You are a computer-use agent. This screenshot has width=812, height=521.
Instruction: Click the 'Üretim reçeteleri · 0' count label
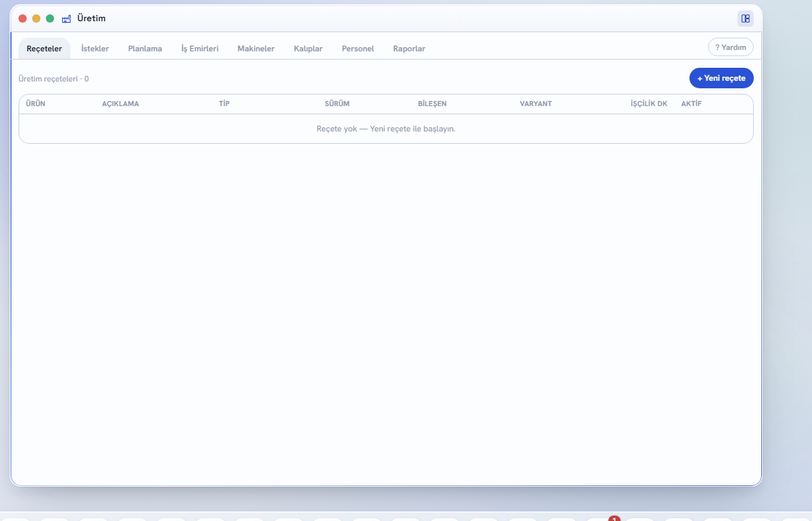tap(54, 79)
